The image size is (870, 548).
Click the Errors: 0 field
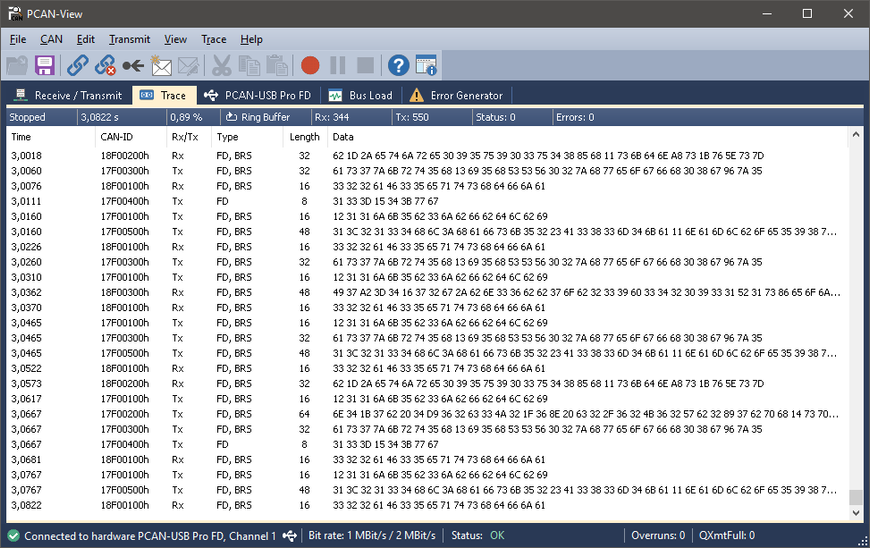click(x=575, y=117)
